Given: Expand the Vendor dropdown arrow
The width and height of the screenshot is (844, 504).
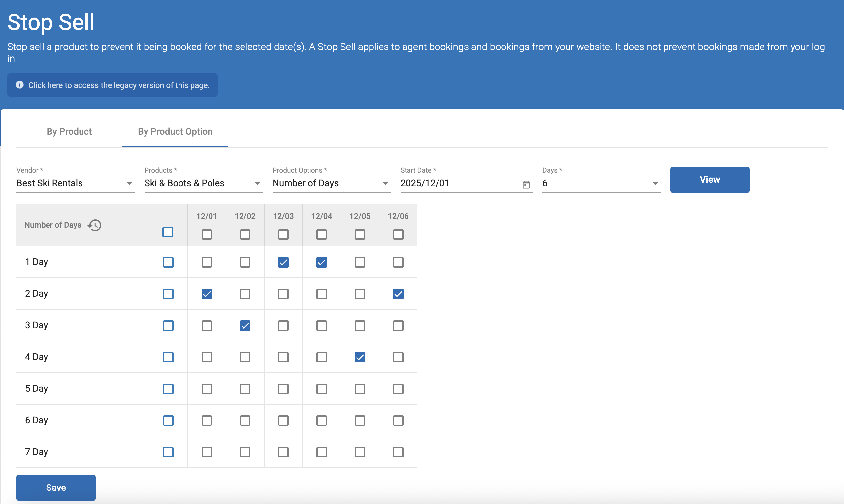Looking at the screenshot, I should [129, 183].
